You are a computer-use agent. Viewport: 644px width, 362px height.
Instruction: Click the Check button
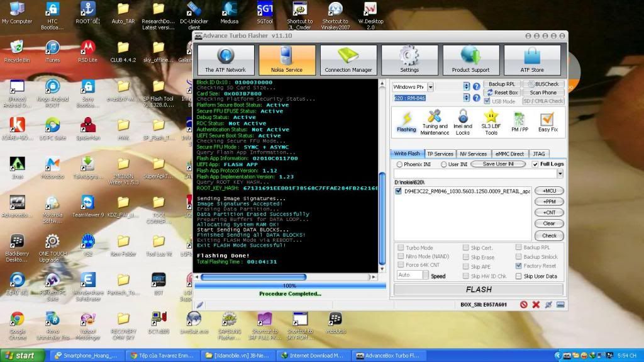pyautogui.click(x=549, y=235)
